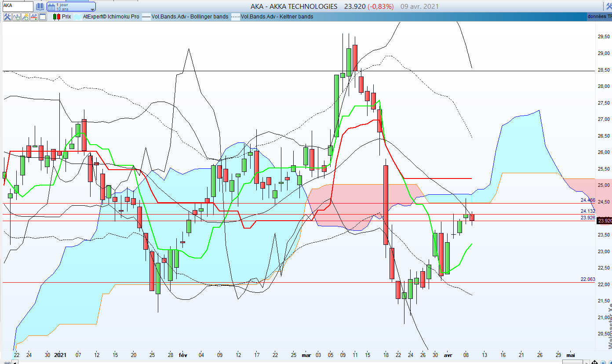The height and width of the screenshot is (364, 612).
Task: Open the book list icon beside ticker
Action: pos(40,7)
